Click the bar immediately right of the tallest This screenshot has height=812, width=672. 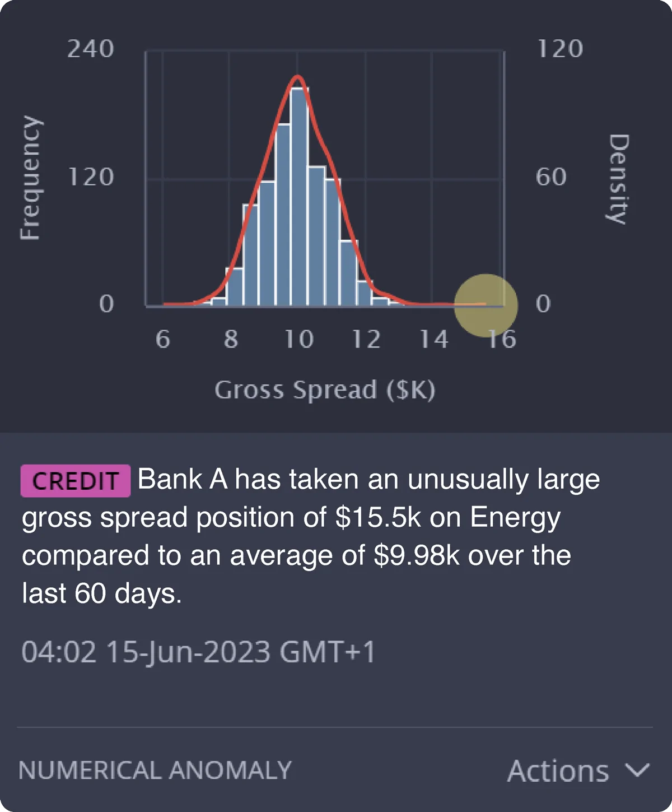[x=316, y=235]
